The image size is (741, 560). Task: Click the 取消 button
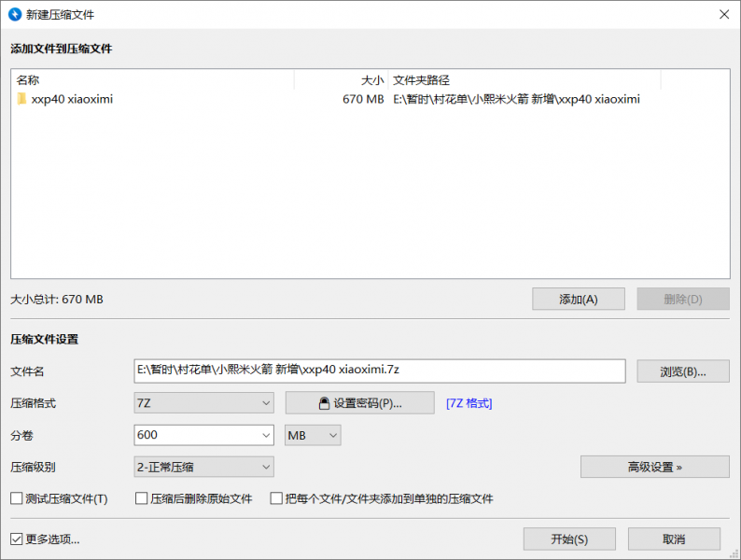(x=674, y=539)
